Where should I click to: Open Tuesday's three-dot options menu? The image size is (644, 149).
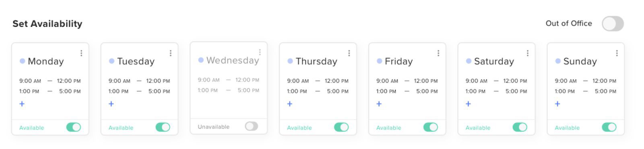tap(171, 53)
